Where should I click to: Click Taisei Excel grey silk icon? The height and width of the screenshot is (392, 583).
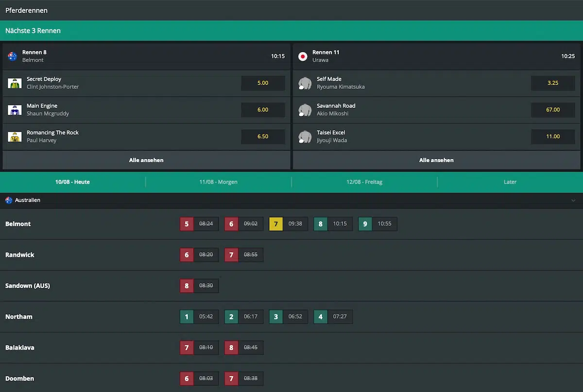305,136
